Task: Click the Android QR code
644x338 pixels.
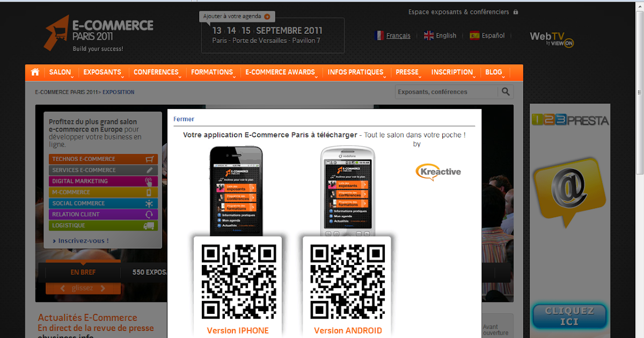Action: coord(348,282)
